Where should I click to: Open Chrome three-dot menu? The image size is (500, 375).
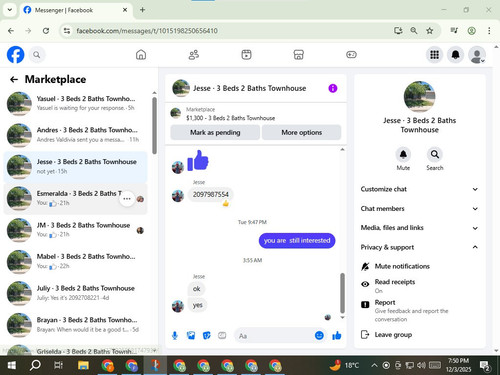click(x=489, y=31)
